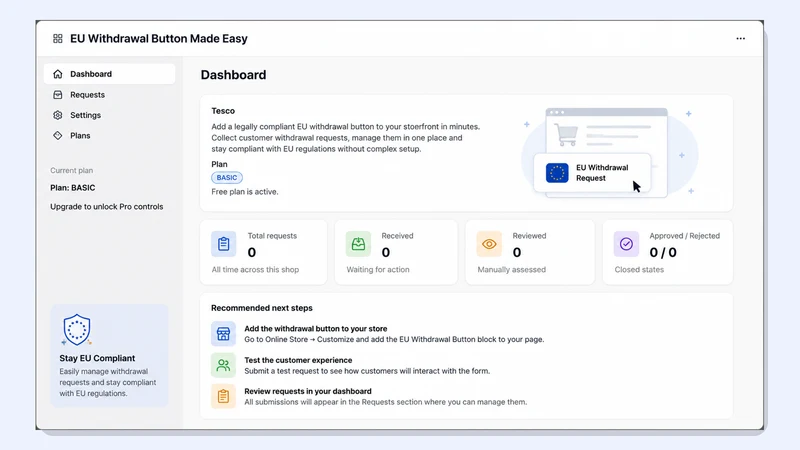Click the EU Withdrawal Button Made Easy title
800x450 pixels.
pos(159,39)
